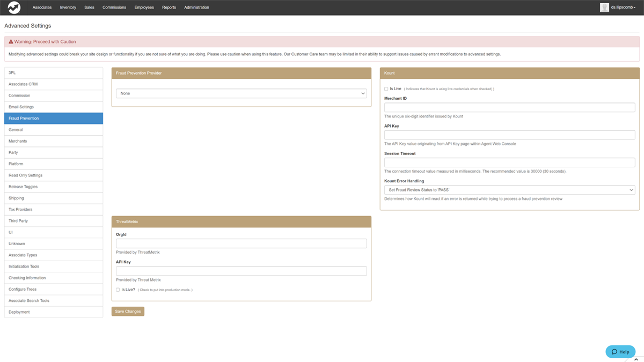The image size is (644, 362).
Task: Open the Commissions menu
Action: coord(114,8)
